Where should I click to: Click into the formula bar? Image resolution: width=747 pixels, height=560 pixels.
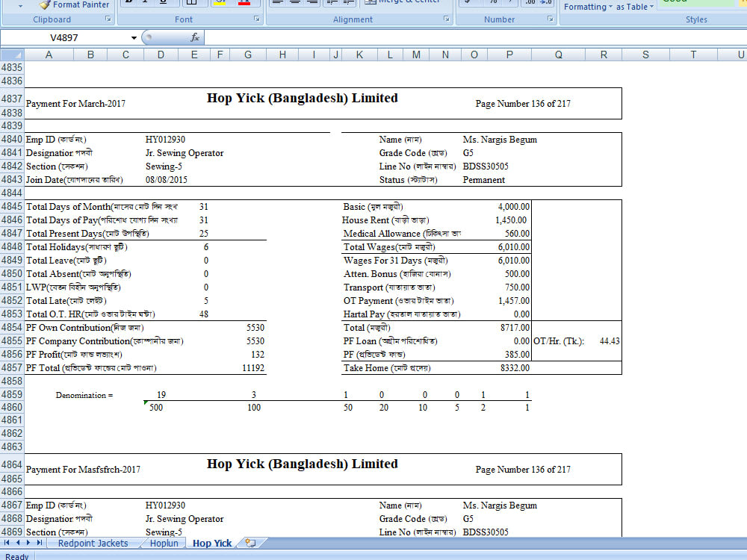pyautogui.click(x=474, y=37)
